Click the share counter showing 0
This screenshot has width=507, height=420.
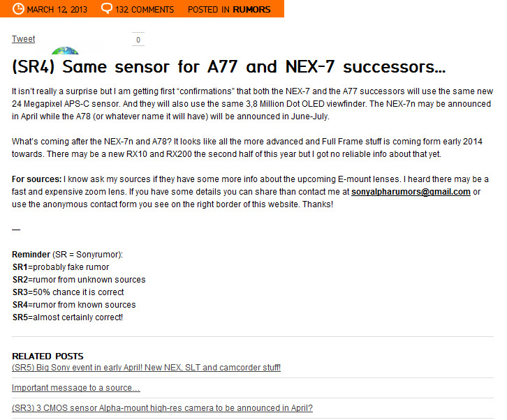click(138, 40)
